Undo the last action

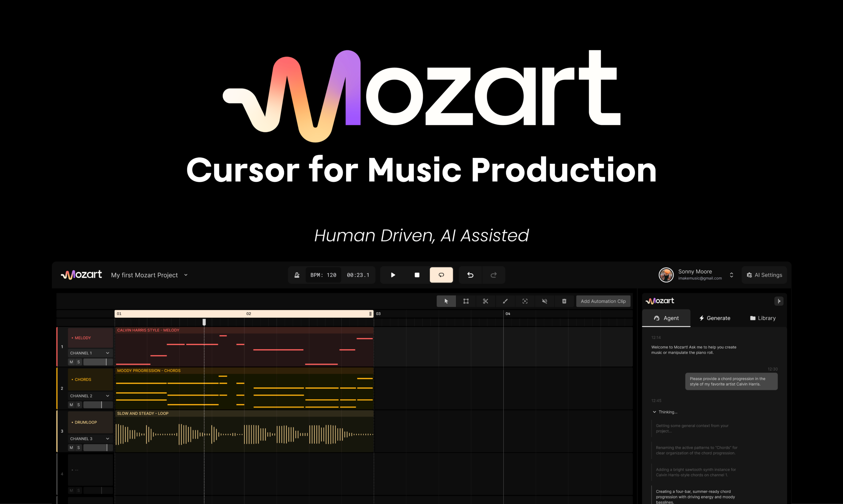(471, 275)
